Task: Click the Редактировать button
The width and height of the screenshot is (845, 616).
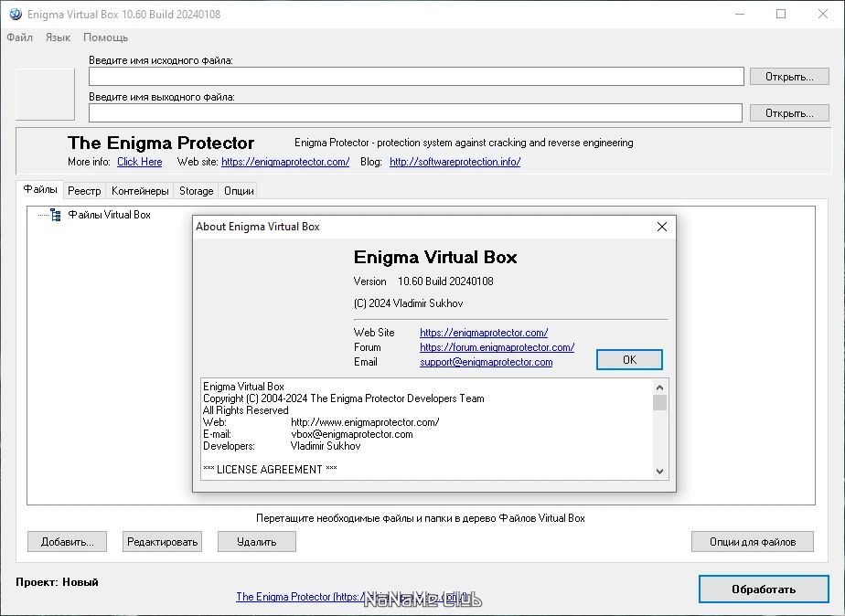Action: pyautogui.click(x=162, y=542)
